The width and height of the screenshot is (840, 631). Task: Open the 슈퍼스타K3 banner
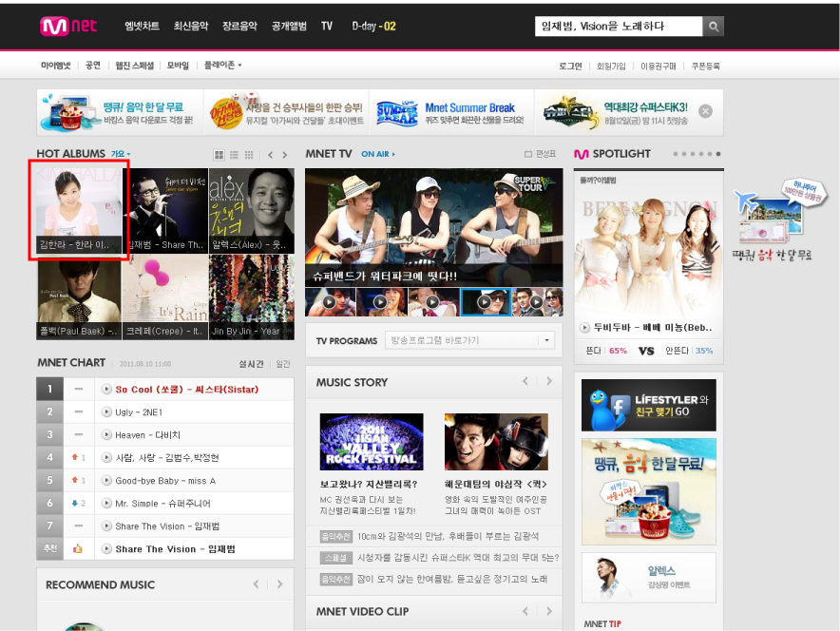tap(616, 112)
